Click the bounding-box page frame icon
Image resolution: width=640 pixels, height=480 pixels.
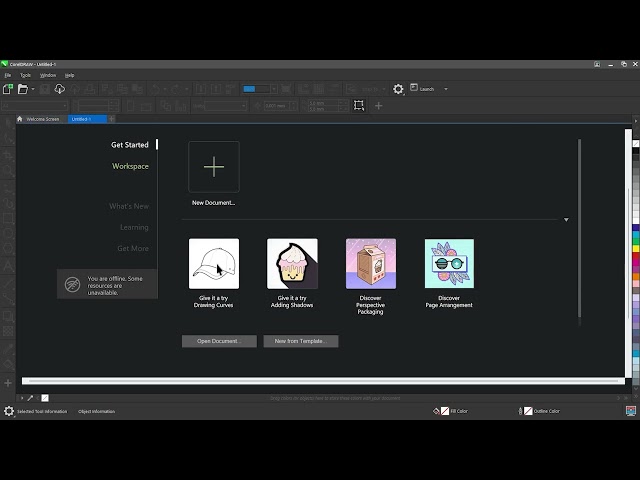click(359, 106)
